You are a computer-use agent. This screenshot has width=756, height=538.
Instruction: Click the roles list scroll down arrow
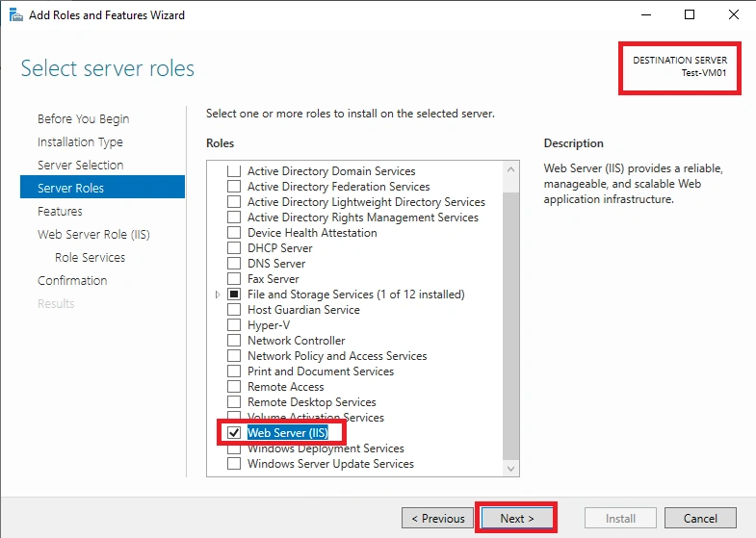[x=510, y=468]
